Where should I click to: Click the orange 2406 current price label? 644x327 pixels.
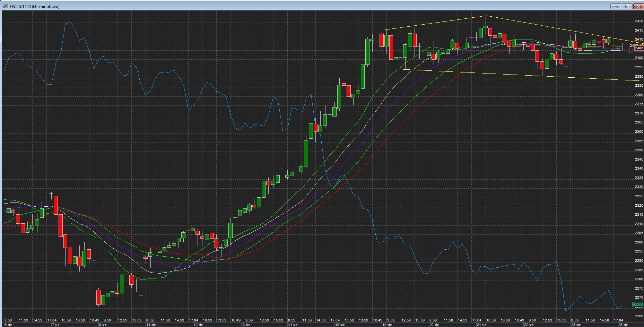tap(639, 48)
